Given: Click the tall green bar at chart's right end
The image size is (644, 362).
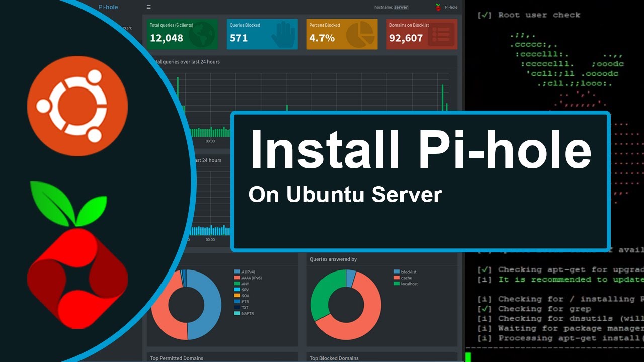Looking at the screenshot, I should point(442,98).
